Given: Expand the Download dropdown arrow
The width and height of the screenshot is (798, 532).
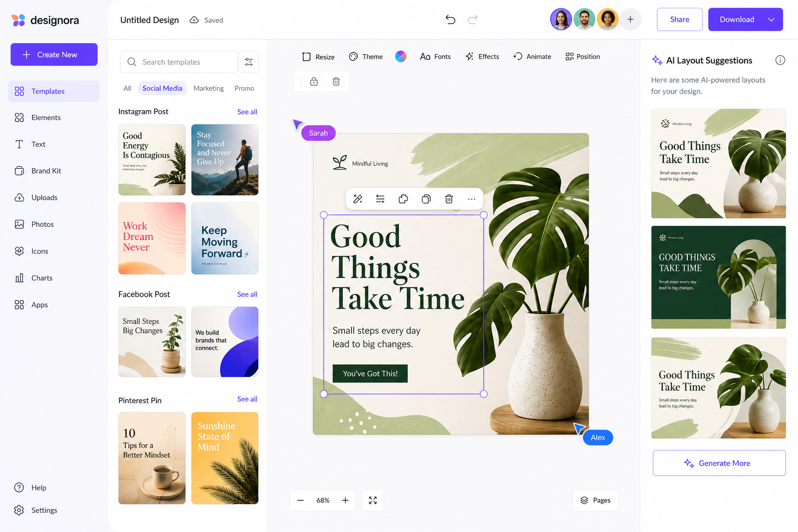Looking at the screenshot, I should click(771, 20).
